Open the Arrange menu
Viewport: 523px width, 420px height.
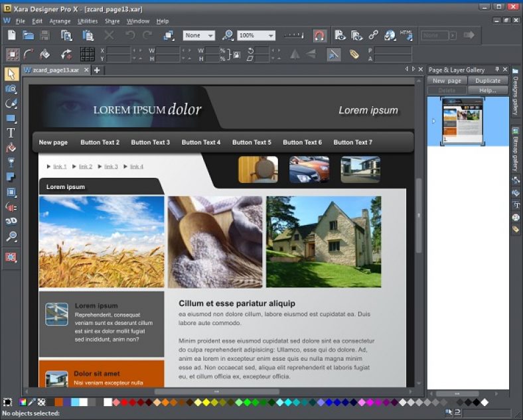tap(59, 21)
